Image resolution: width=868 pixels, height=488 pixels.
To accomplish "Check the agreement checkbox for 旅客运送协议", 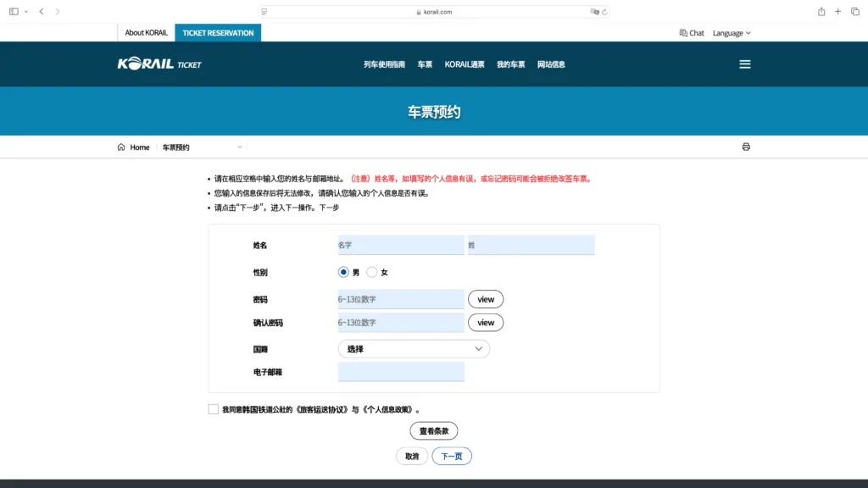I will tap(213, 409).
